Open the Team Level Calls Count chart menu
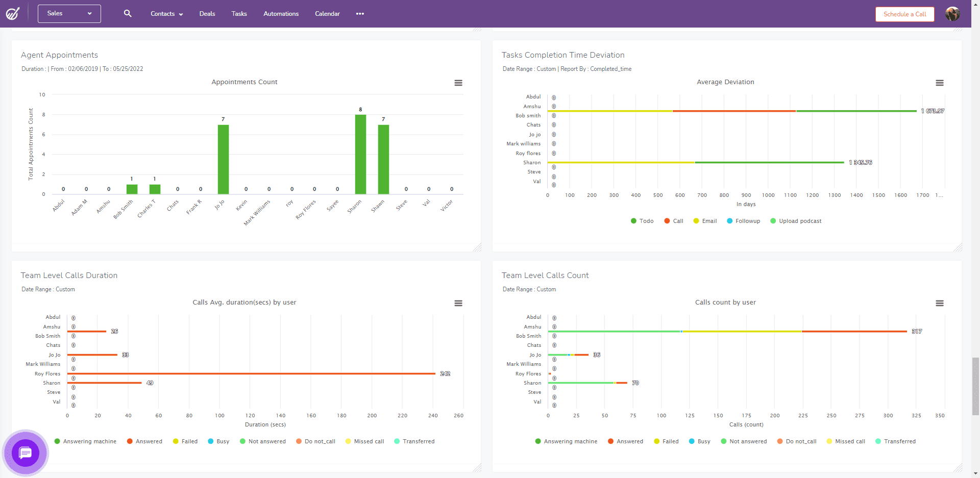The height and width of the screenshot is (478, 980). (940, 303)
